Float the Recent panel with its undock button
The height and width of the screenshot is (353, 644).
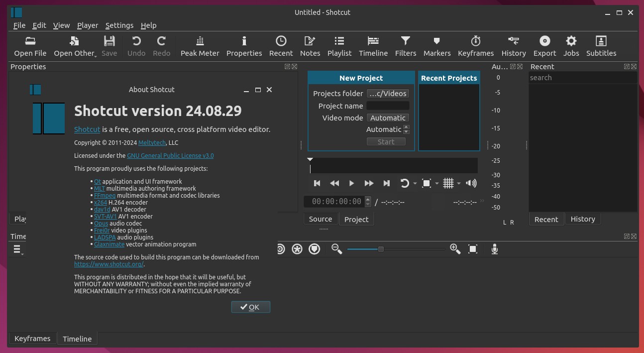click(627, 66)
